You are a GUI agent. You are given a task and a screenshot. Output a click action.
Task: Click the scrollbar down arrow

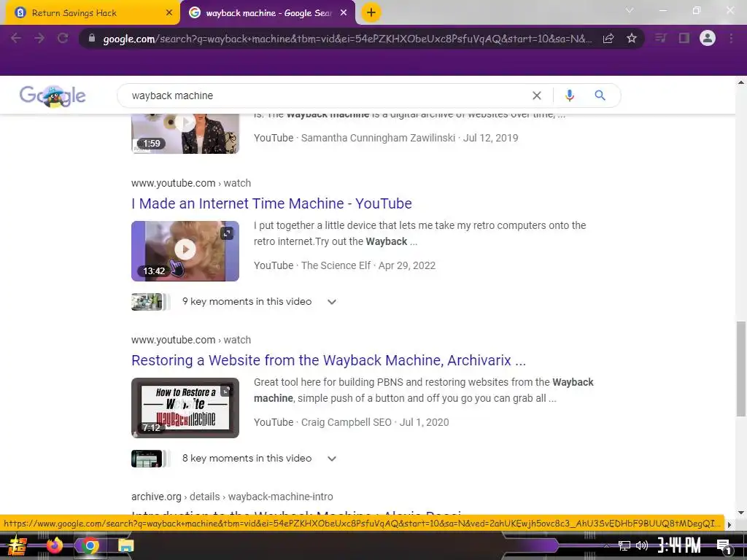click(x=741, y=513)
